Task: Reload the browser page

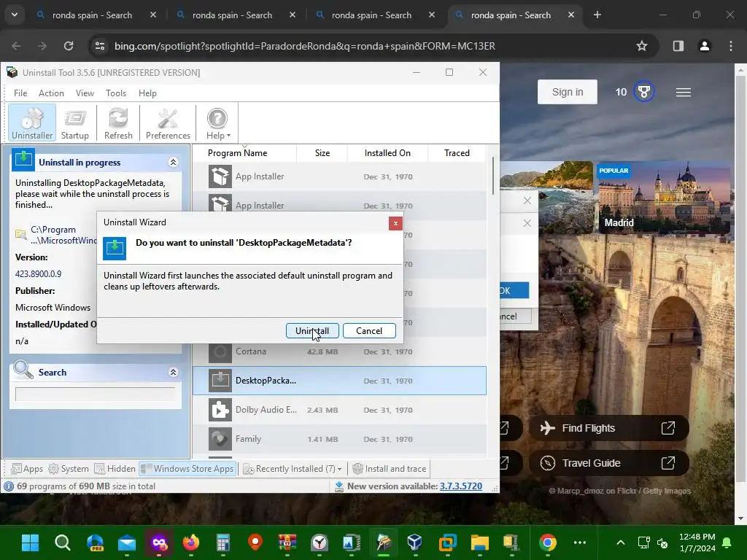Action: click(x=69, y=46)
